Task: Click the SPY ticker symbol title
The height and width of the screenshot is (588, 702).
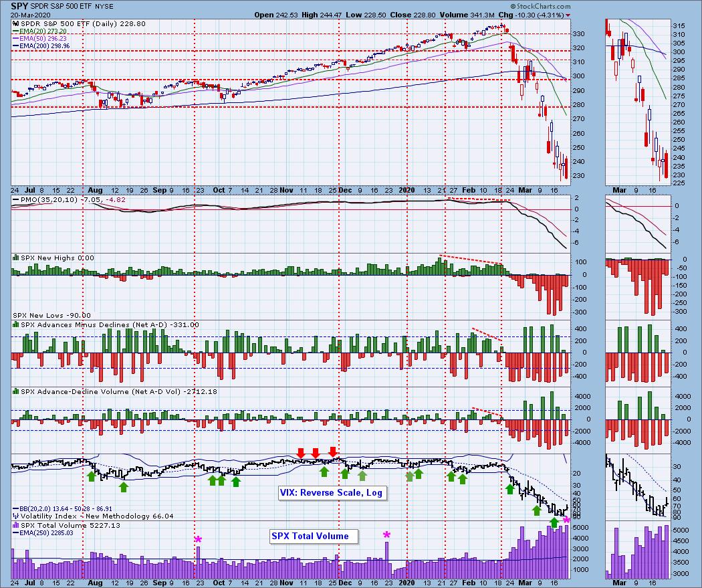Action: [x=19, y=6]
